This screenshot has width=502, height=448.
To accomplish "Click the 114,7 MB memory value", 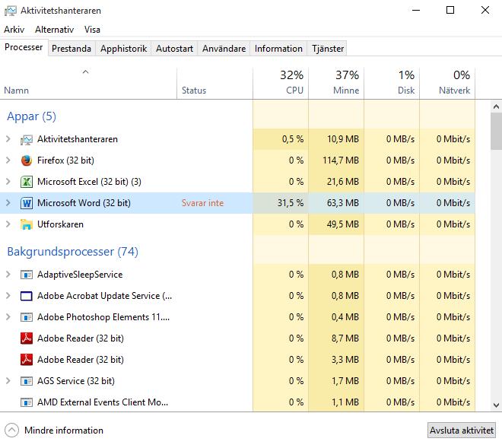I will (341, 160).
